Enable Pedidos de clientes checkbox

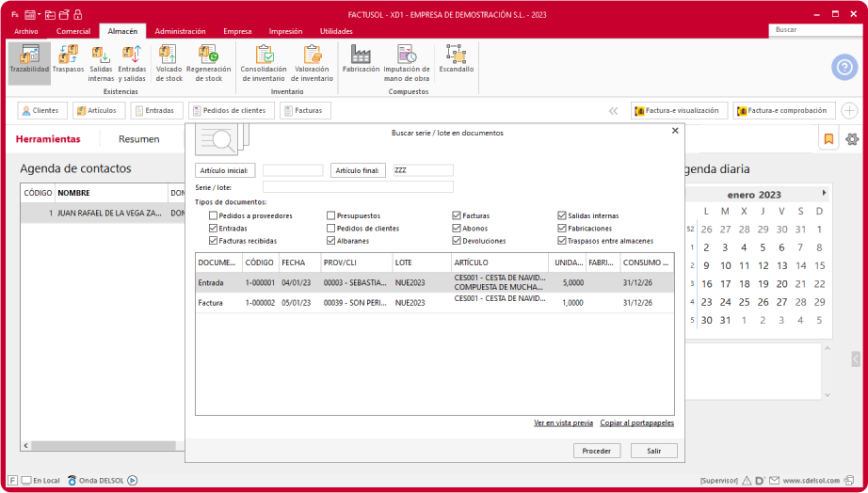[331, 228]
